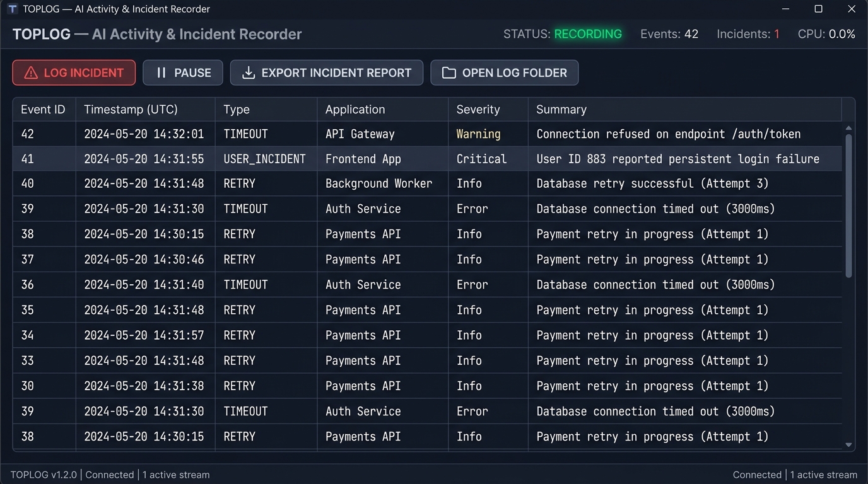Click the LOG INCIDENT button
Screen dimensions: 868x484
coord(74,72)
